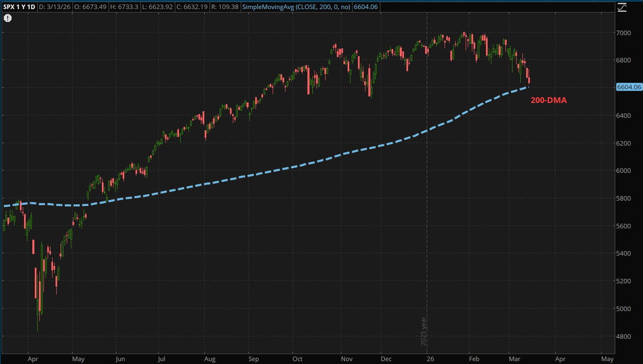
Task: Click the 5800 price axis label
Action: pyautogui.click(x=624, y=199)
